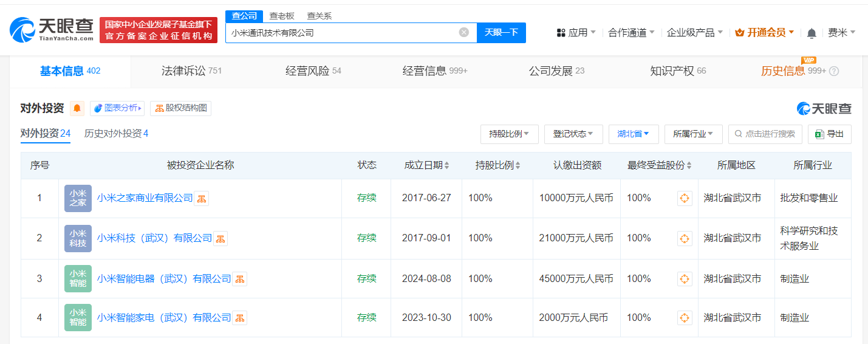Switch to the 法律诉讼 tab
This screenshot has height=344, width=868.
(191, 71)
